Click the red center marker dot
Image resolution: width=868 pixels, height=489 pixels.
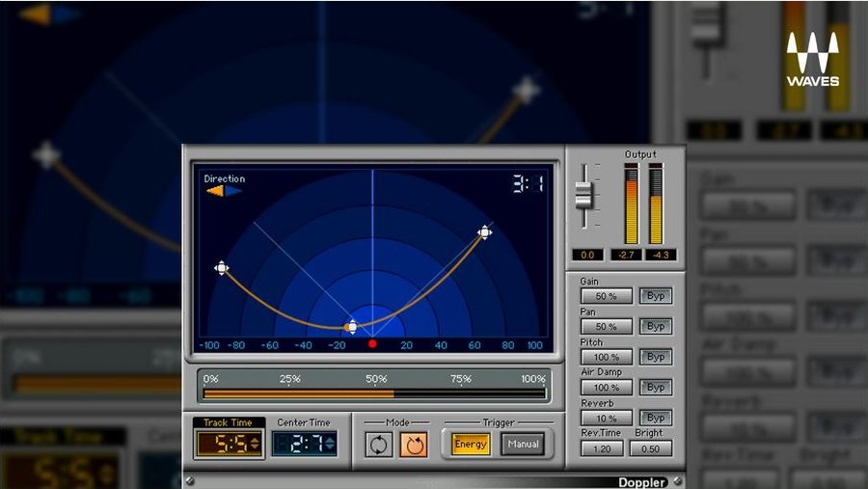pyautogui.click(x=372, y=344)
